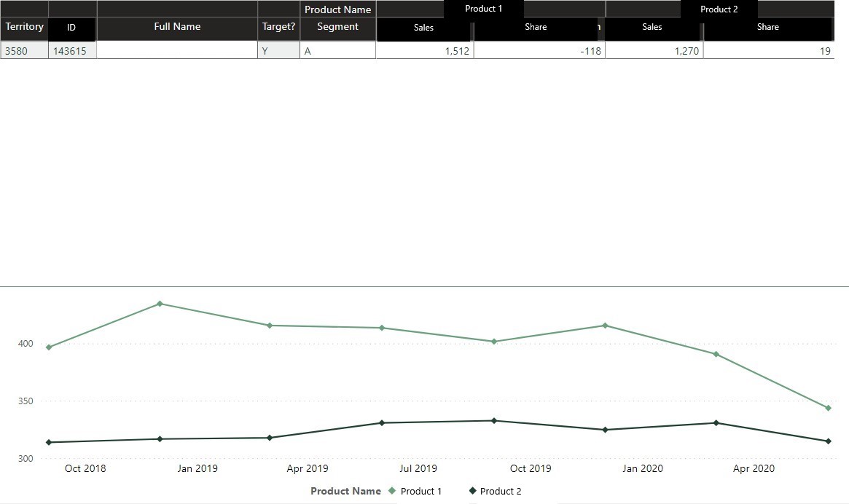
Task: Click Share header under Product 1
Action: point(536,27)
